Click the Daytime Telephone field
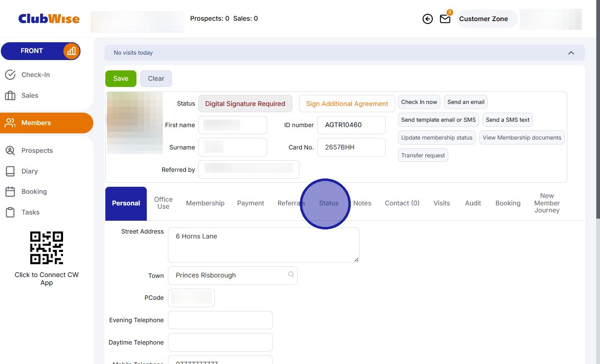The image size is (600, 364). pos(220,342)
